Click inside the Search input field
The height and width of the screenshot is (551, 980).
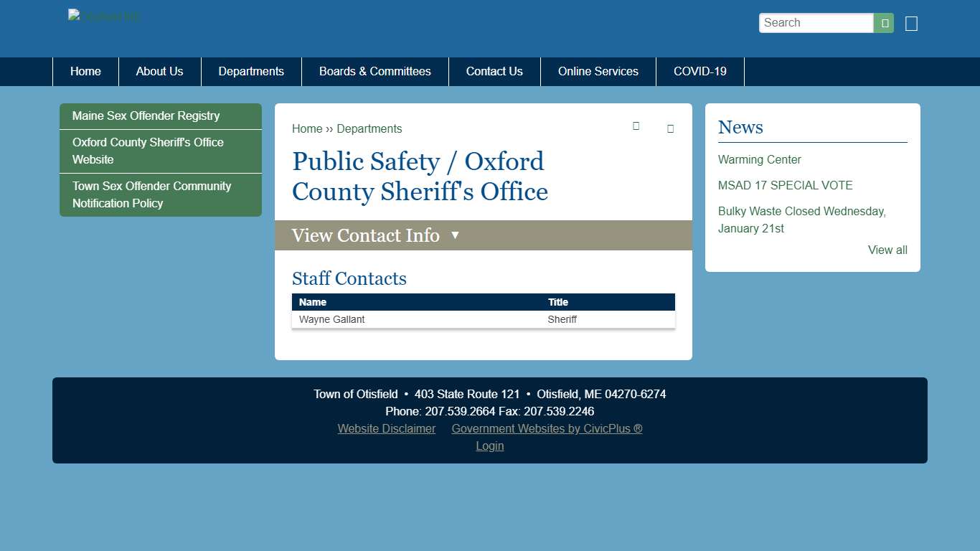(816, 22)
